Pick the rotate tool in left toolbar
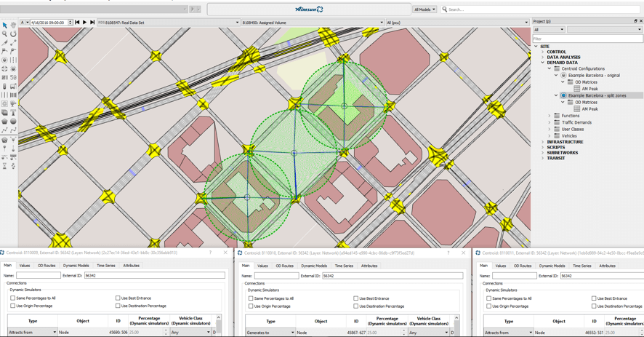 pyautogui.click(x=13, y=33)
